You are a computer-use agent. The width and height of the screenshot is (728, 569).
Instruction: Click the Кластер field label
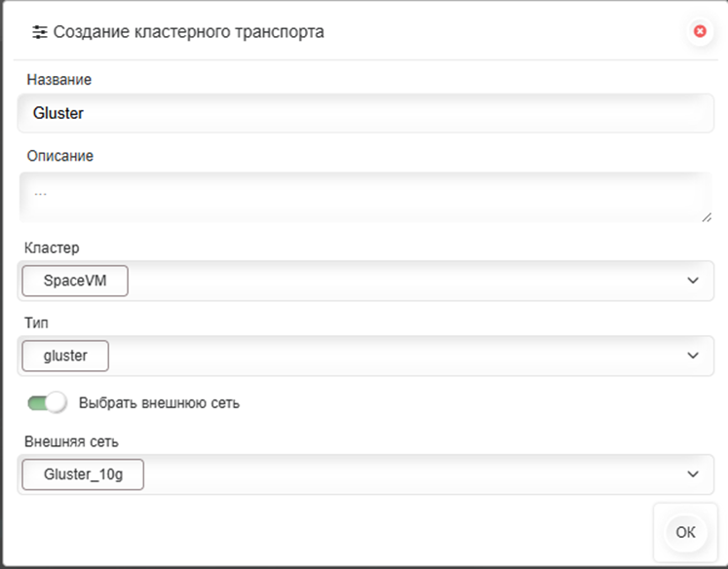pos(54,247)
